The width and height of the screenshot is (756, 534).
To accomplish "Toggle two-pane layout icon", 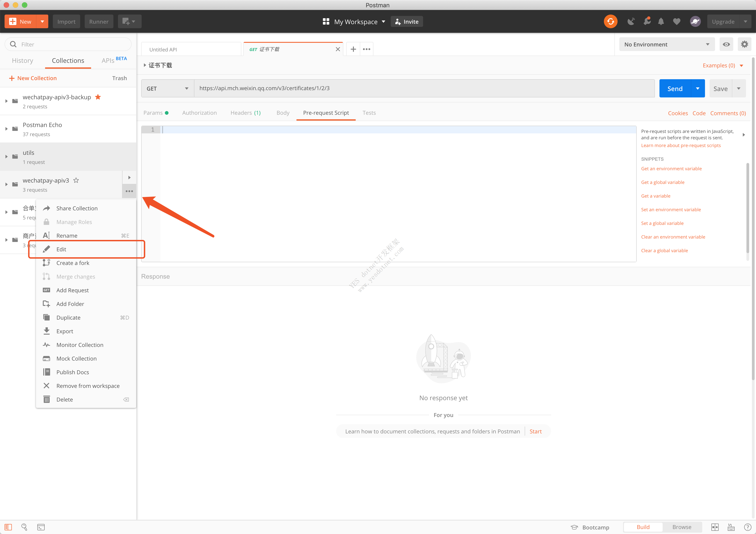I will tap(715, 527).
